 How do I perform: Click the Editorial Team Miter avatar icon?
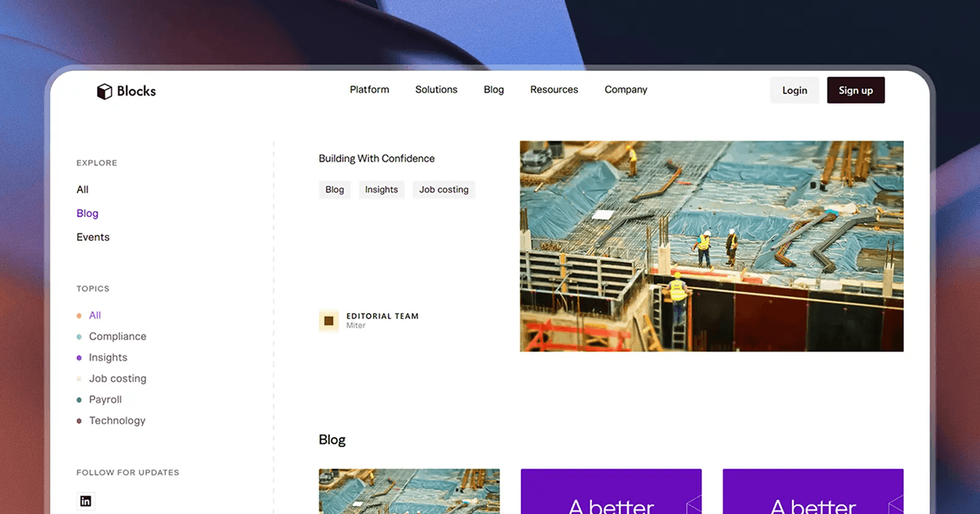coord(328,321)
